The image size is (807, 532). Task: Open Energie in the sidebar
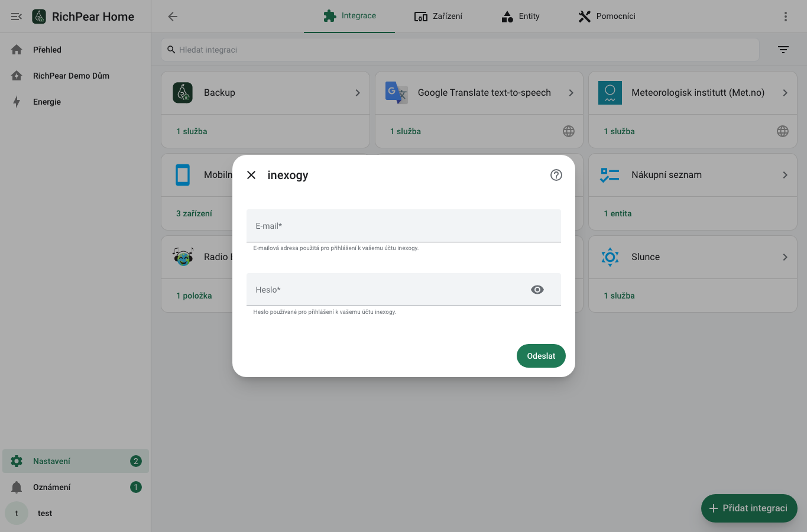tap(76, 102)
